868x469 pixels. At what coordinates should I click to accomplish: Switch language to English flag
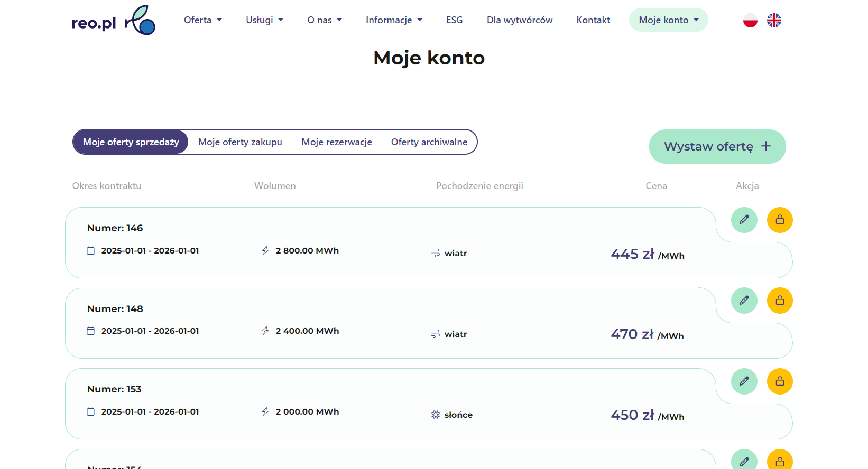coord(774,21)
